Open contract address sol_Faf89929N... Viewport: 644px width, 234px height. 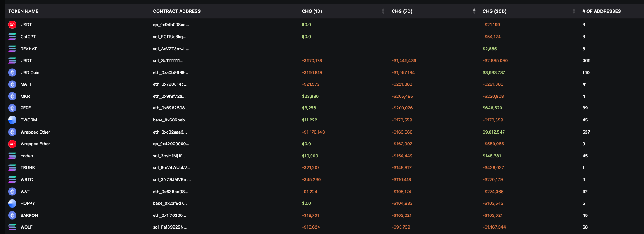(170, 227)
